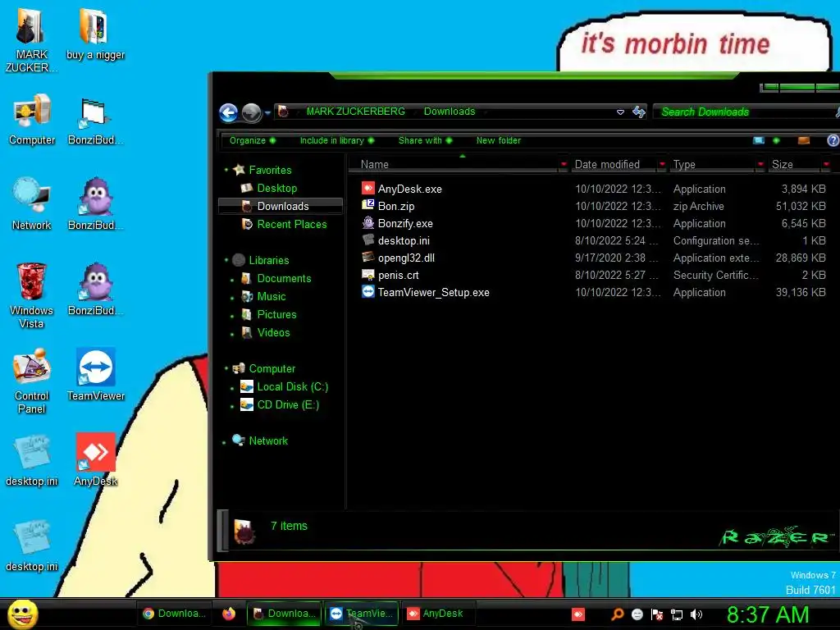The width and height of the screenshot is (840, 630).
Task: Click the New folder button
Action: coord(498,140)
